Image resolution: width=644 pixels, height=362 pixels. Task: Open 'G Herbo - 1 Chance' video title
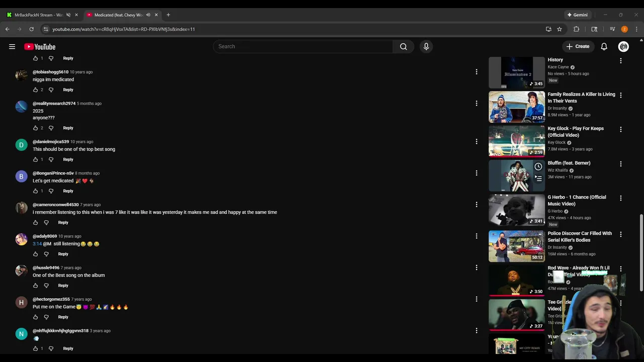click(577, 201)
